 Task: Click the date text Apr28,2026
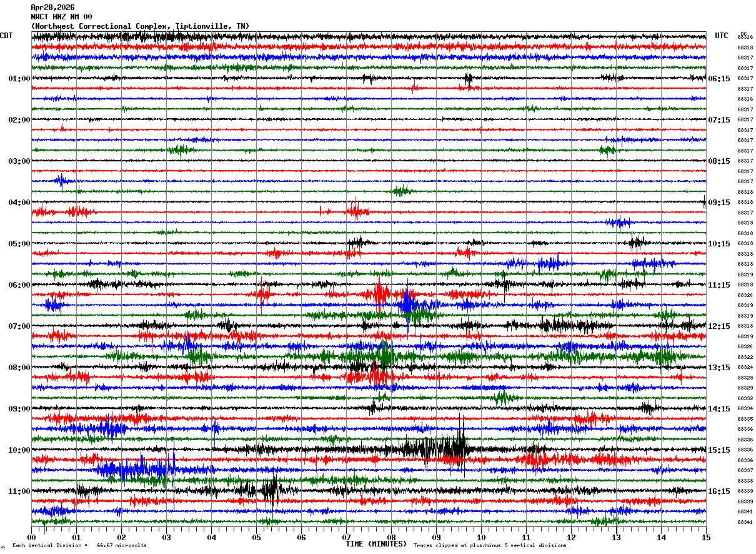pyautogui.click(x=52, y=8)
